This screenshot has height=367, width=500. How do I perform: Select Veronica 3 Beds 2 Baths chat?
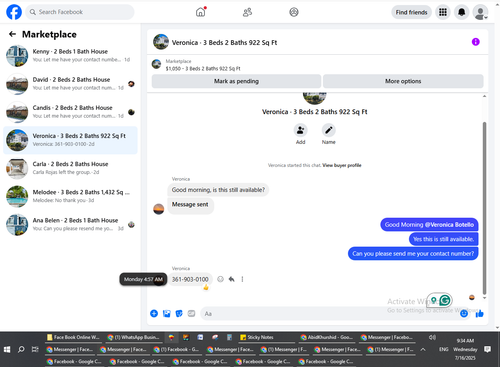[x=70, y=140]
